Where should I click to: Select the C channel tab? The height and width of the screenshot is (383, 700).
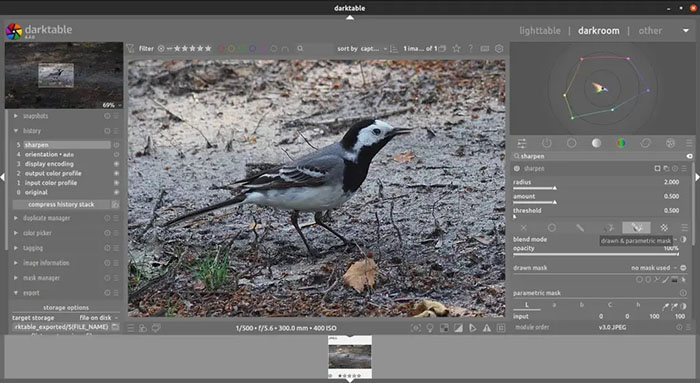pyautogui.click(x=610, y=305)
